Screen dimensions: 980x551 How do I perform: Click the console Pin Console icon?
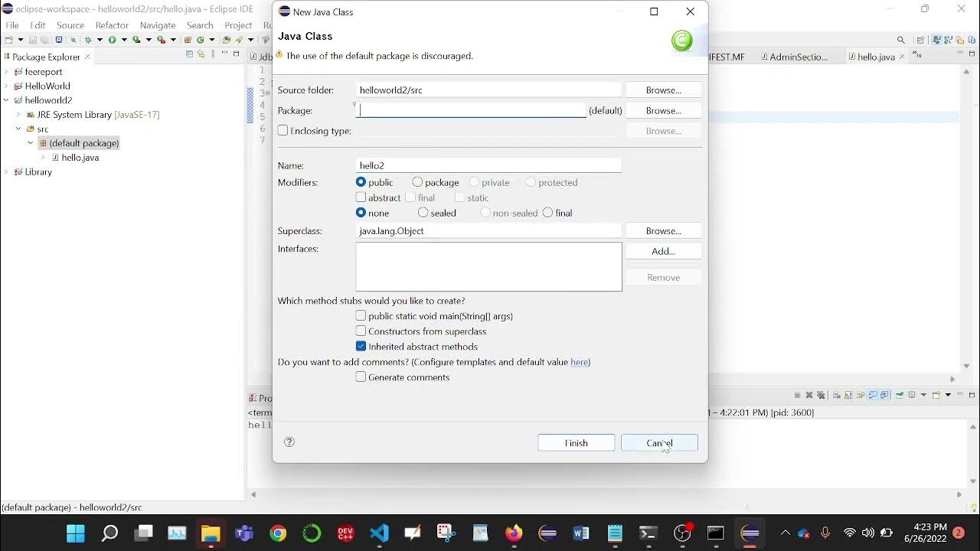(x=900, y=395)
